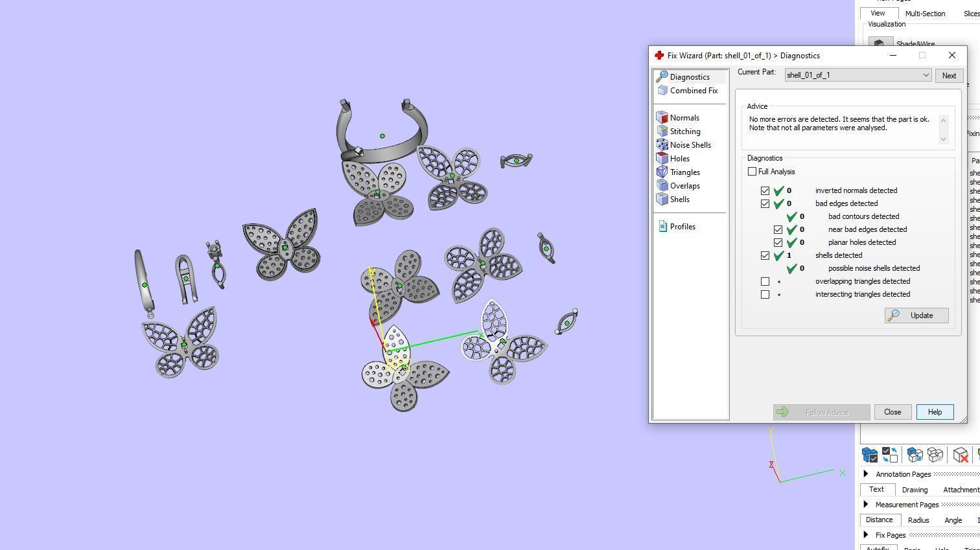This screenshot has width=980, height=550.
Task: Expand the Measurement Pages section
Action: click(x=866, y=505)
